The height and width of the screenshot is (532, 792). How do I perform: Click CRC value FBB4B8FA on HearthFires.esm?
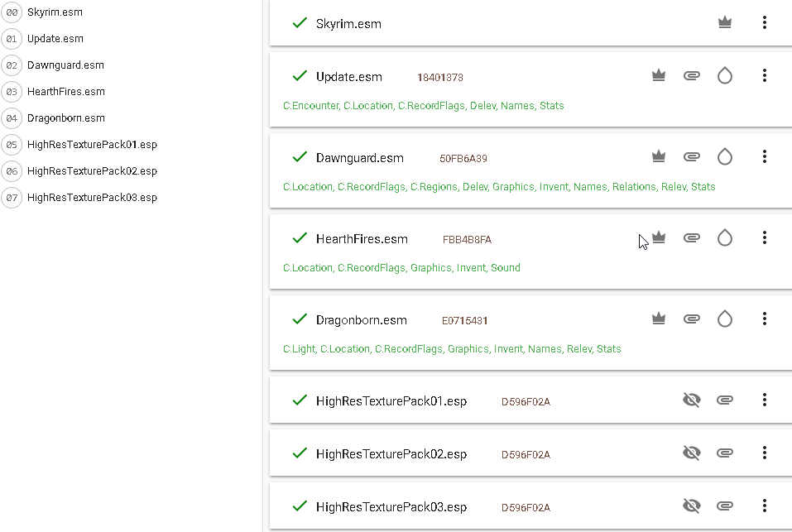(467, 240)
